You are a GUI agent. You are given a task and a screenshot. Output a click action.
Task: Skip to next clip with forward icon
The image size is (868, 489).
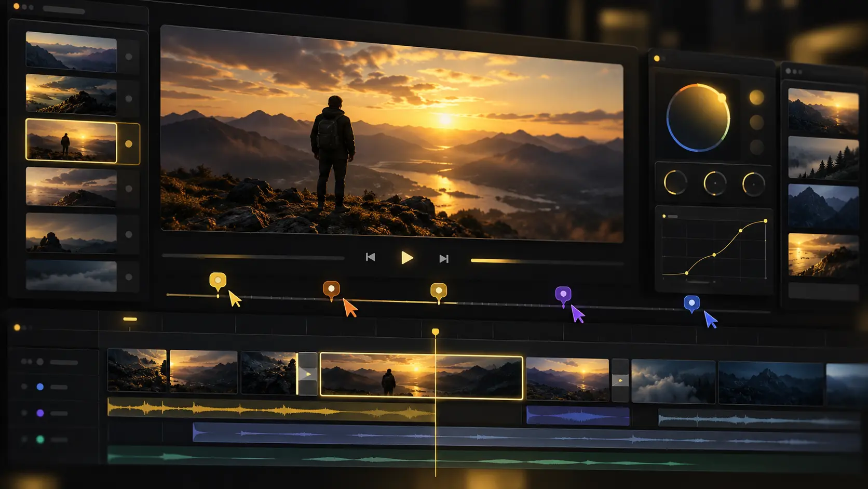point(444,259)
